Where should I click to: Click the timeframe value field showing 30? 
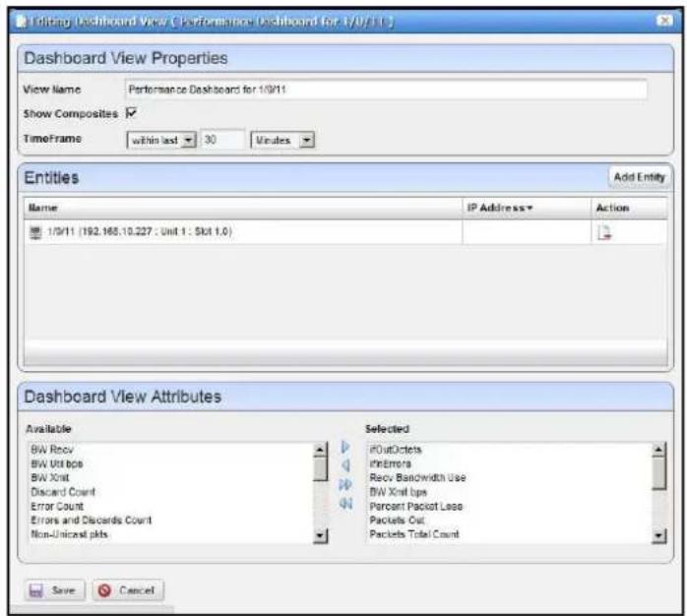click(x=222, y=140)
